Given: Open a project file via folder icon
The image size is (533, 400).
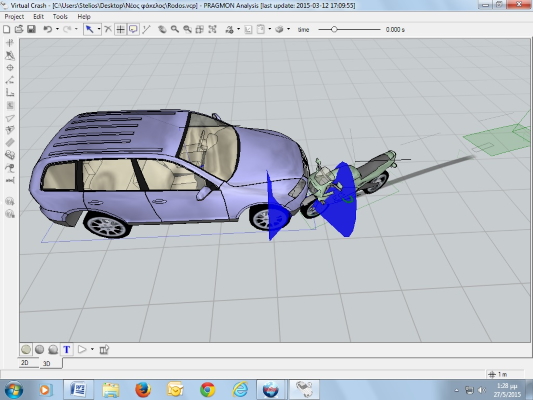Looking at the screenshot, I should 19,30.
